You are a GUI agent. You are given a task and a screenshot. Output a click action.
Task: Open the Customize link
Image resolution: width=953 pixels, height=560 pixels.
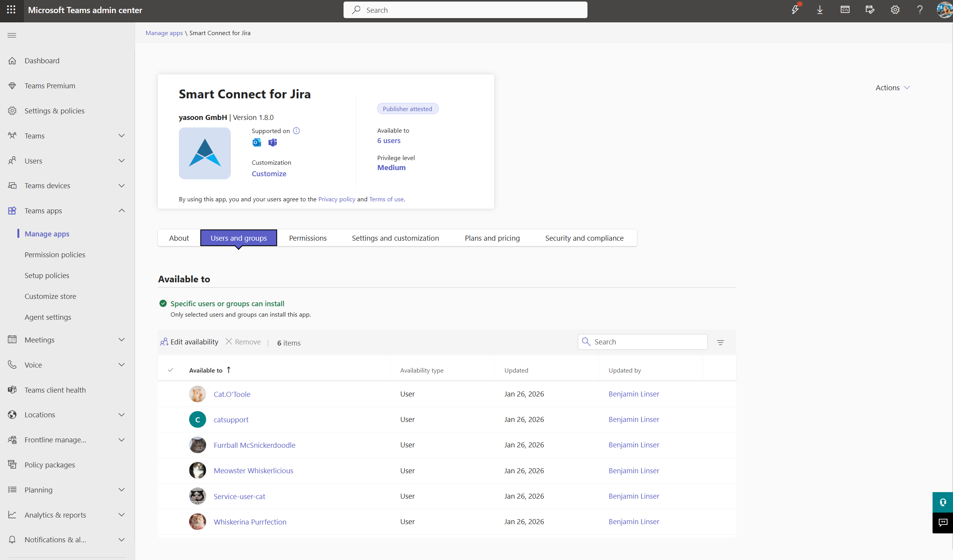pyautogui.click(x=269, y=174)
